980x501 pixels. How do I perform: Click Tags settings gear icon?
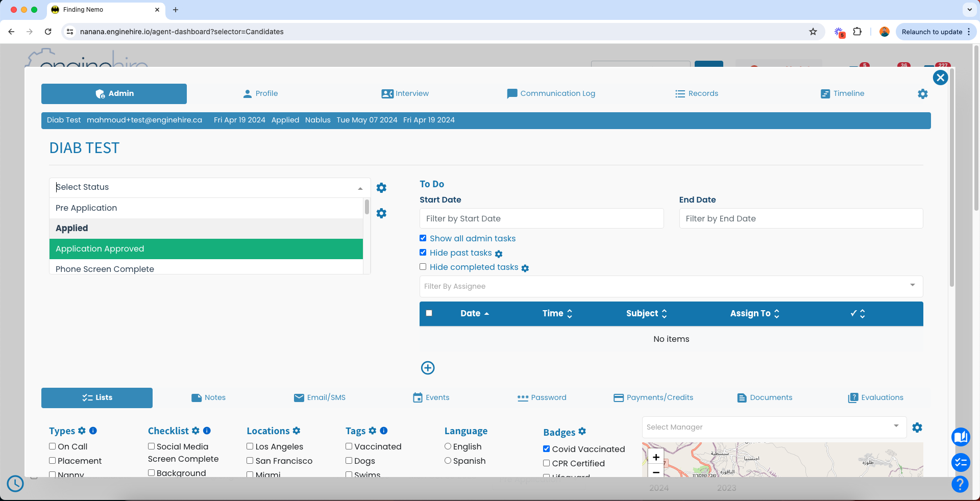pos(373,431)
